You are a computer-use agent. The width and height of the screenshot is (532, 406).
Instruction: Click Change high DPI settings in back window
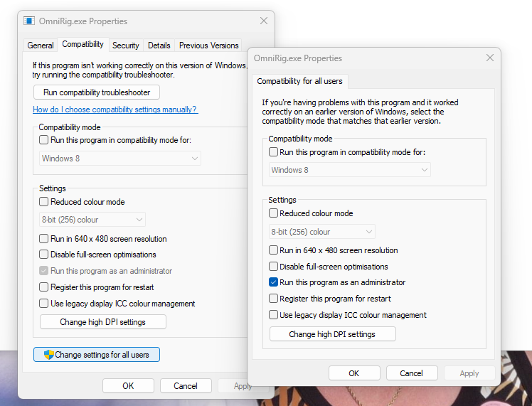103,322
